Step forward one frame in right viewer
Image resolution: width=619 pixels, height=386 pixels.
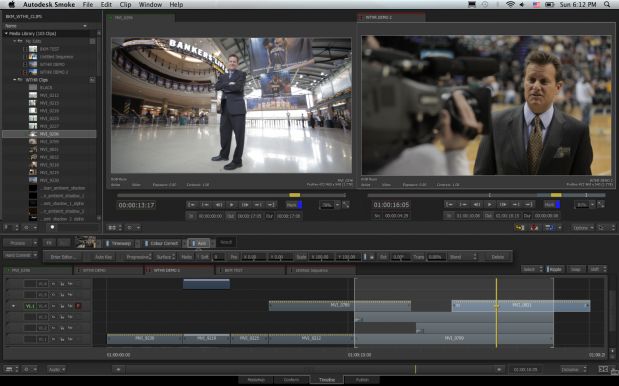[503, 204]
